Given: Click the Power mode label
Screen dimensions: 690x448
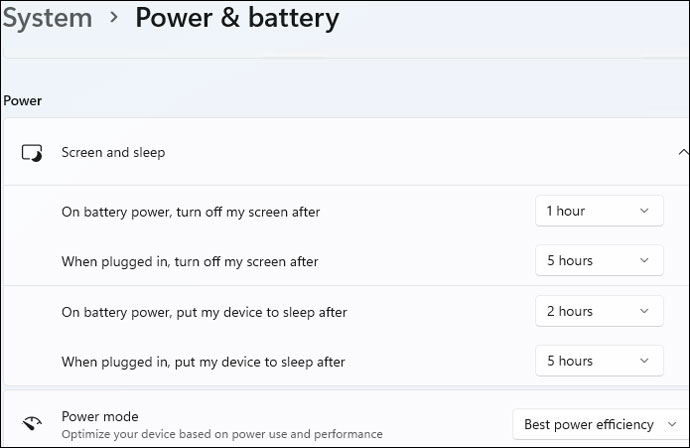Looking at the screenshot, I should [x=100, y=416].
